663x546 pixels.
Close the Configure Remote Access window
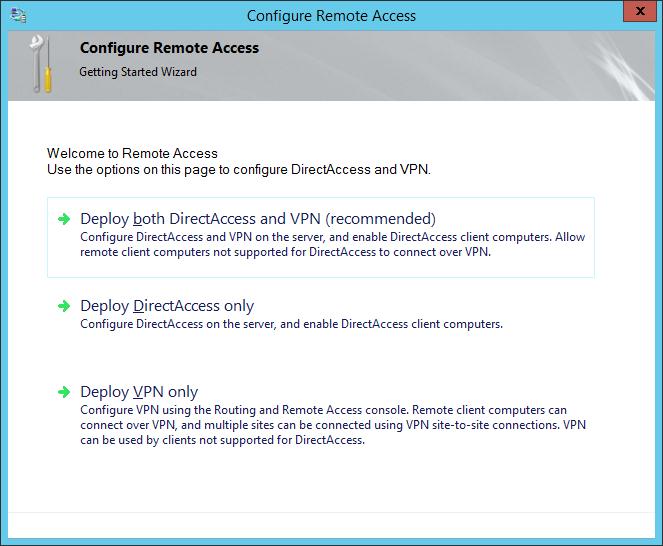[x=640, y=11]
